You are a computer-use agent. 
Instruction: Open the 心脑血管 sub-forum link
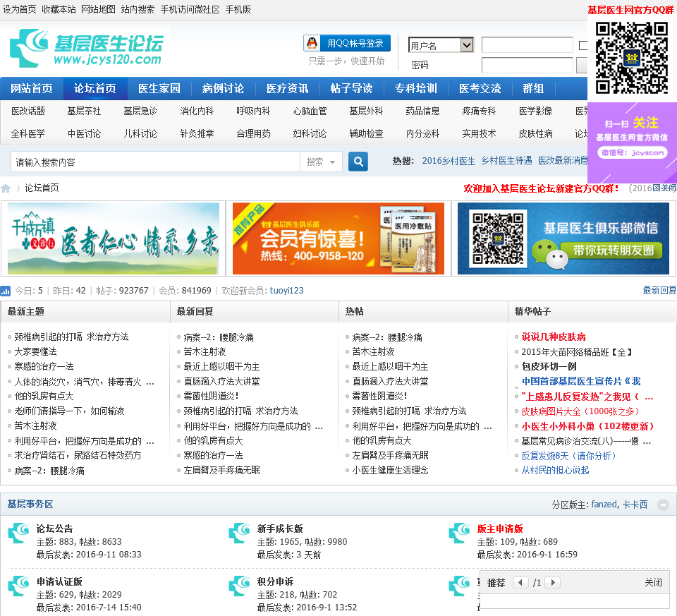click(310, 111)
